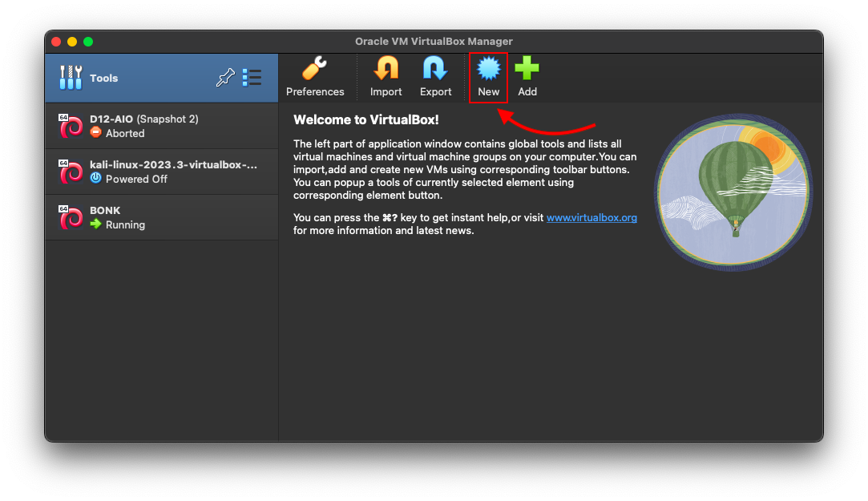This screenshot has height=501, width=868.
Task: Click the 'Running' status text
Action: (x=125, y=224)
